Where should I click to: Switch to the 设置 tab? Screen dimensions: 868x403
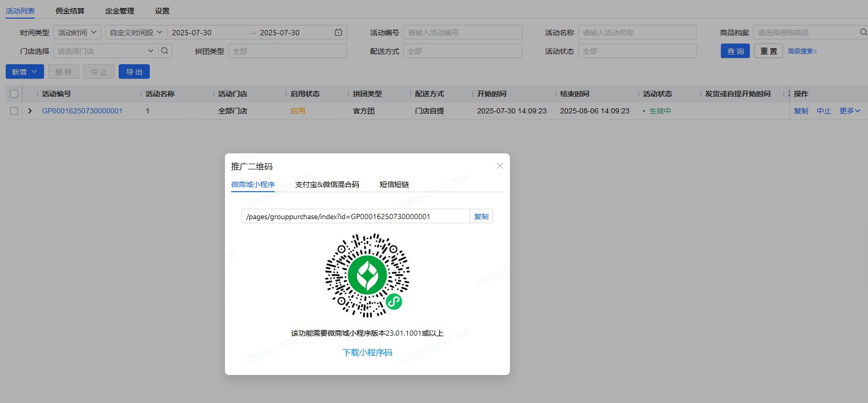[162, 11]
